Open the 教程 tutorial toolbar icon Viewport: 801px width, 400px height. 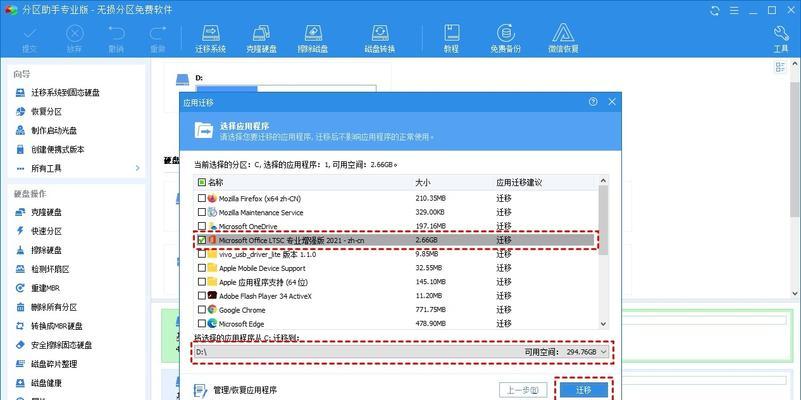click(x=451, y=39)
